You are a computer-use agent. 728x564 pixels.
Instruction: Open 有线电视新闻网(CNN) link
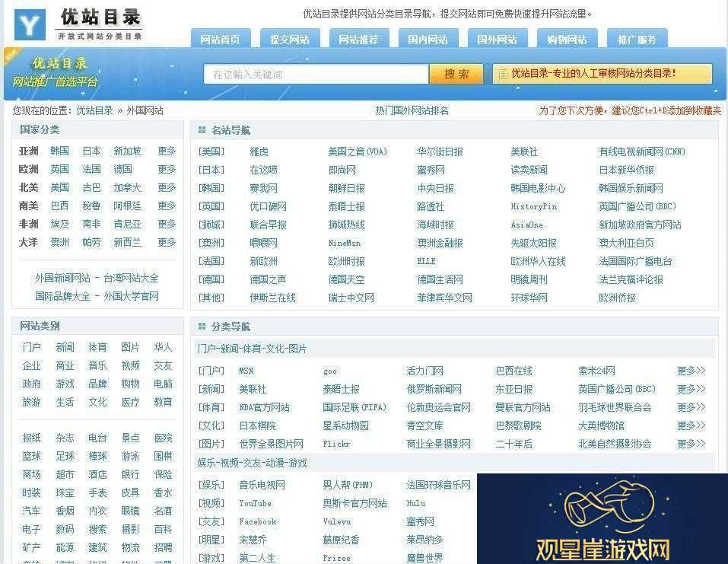coord(641,152)
